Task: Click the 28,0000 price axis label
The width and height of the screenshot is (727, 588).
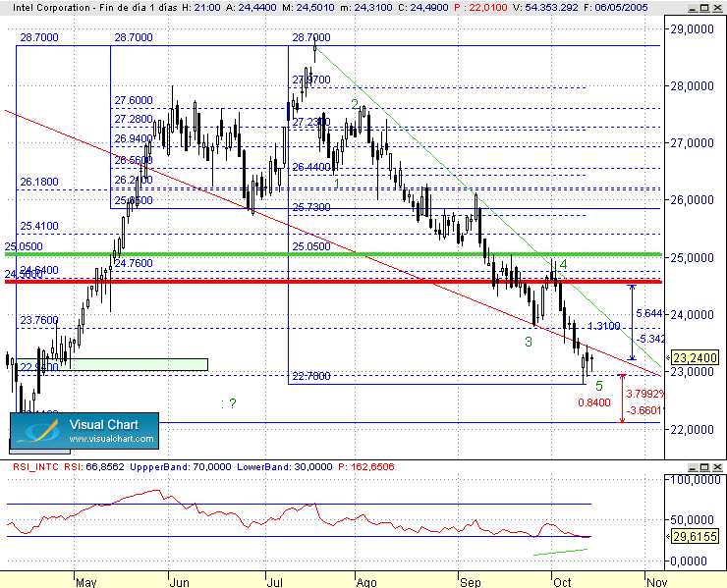Action: 693,86
